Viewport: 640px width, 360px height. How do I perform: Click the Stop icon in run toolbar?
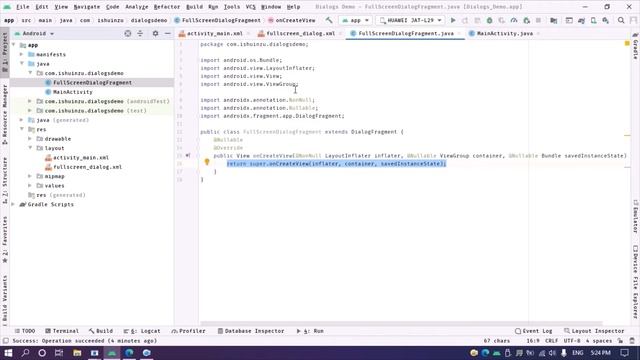(x=538, y=20)
